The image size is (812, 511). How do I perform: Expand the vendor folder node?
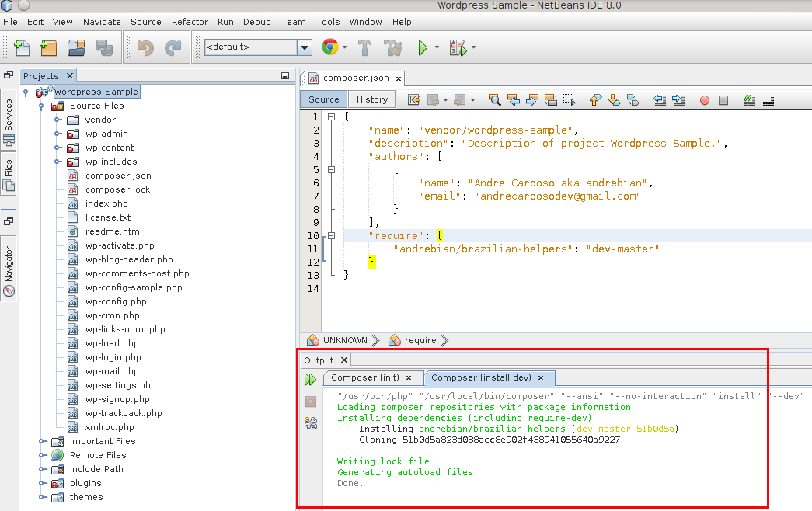[x=58, y=120]
